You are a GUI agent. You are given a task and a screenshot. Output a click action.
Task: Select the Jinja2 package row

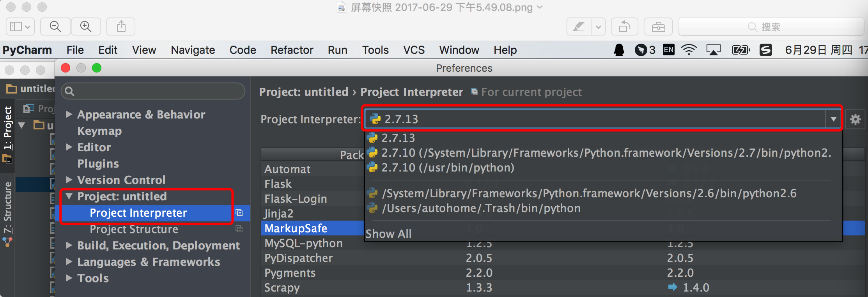coord(279,213)
